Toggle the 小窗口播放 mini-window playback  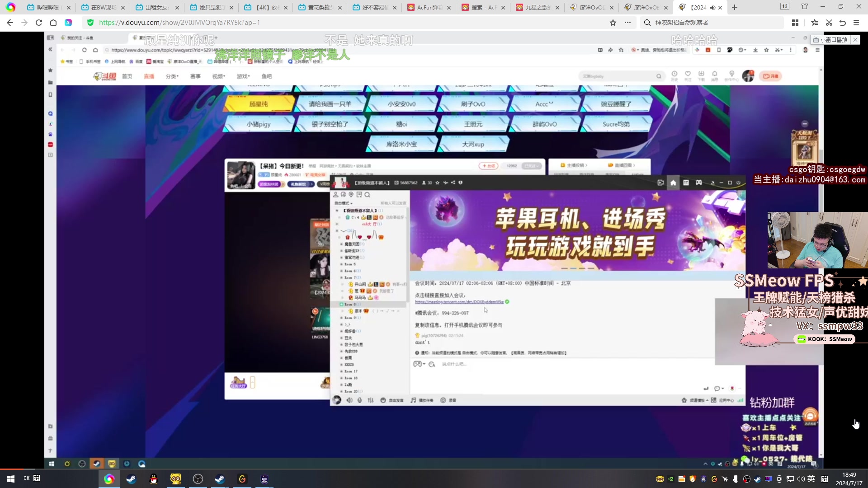830,40
